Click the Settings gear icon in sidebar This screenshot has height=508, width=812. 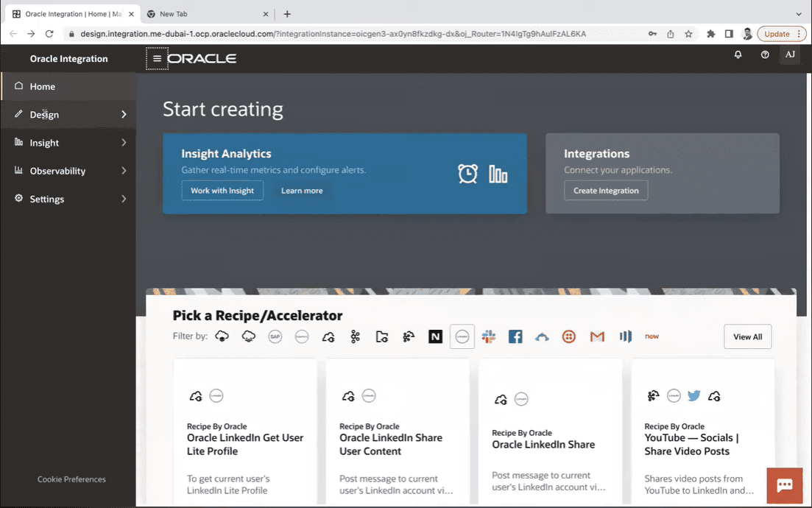pyautogui.click(x=18, y=198)
